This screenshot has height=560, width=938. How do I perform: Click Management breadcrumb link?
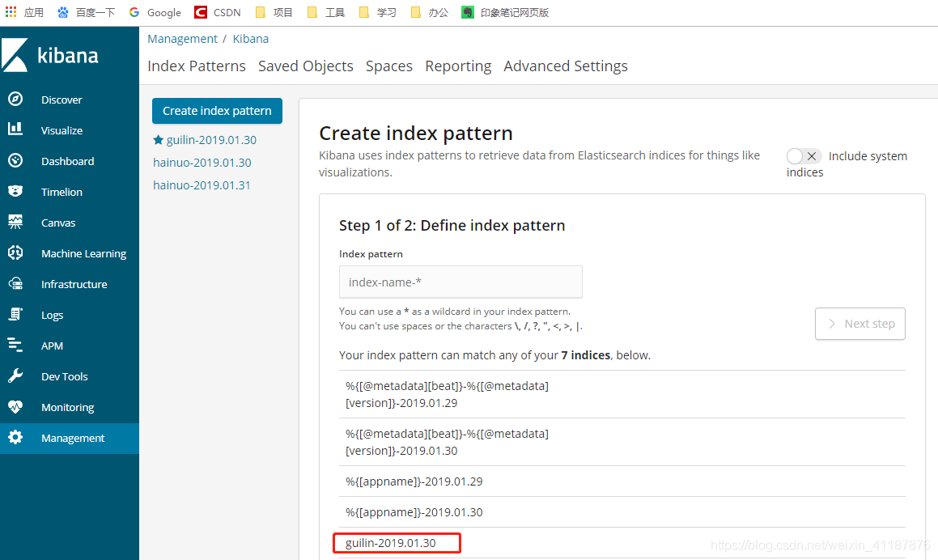(182, 38)
